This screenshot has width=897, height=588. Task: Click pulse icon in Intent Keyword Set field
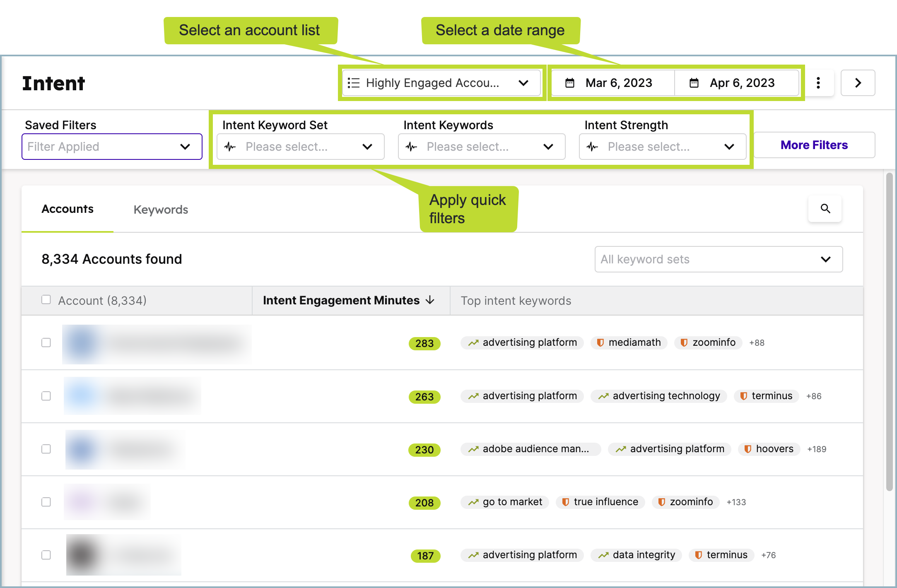click(230, 147)
